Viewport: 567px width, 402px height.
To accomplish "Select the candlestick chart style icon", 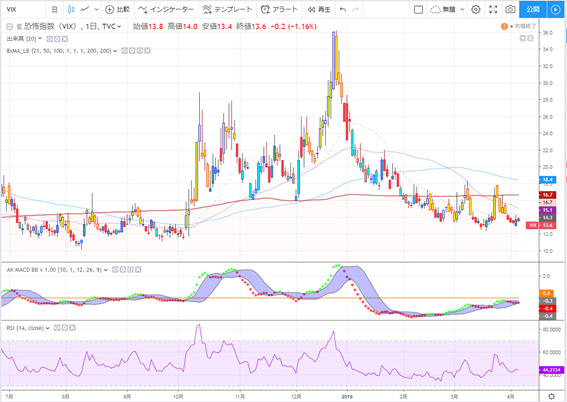I will [x=71, y=9].
